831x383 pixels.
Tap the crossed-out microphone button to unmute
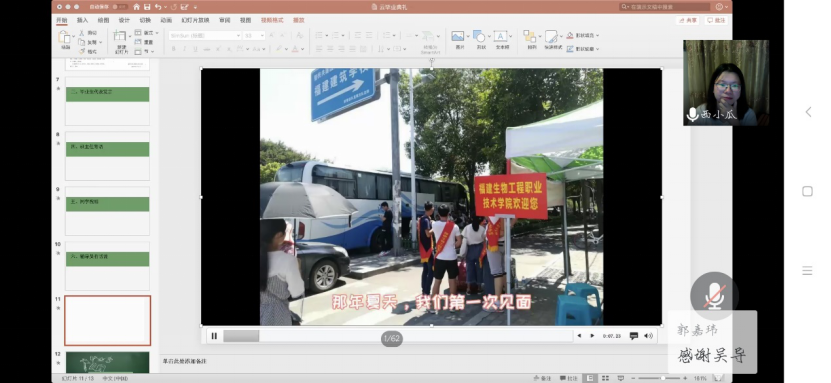[x=714, y=296]
